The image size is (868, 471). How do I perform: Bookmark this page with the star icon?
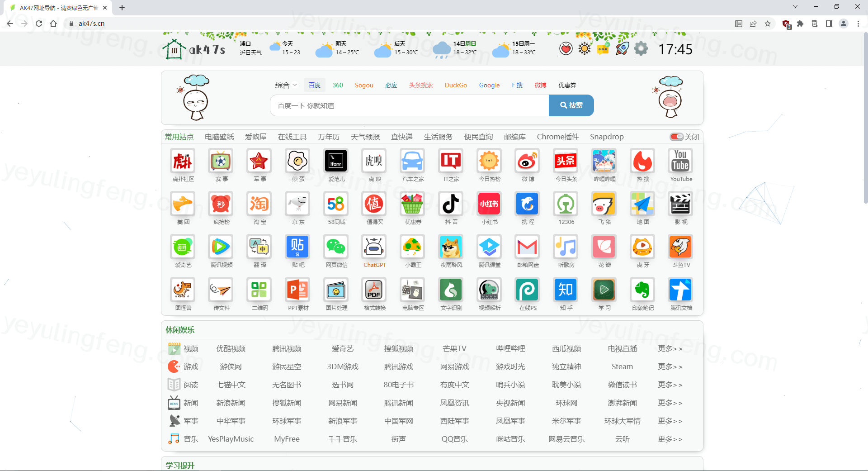(x=768, y=24)
